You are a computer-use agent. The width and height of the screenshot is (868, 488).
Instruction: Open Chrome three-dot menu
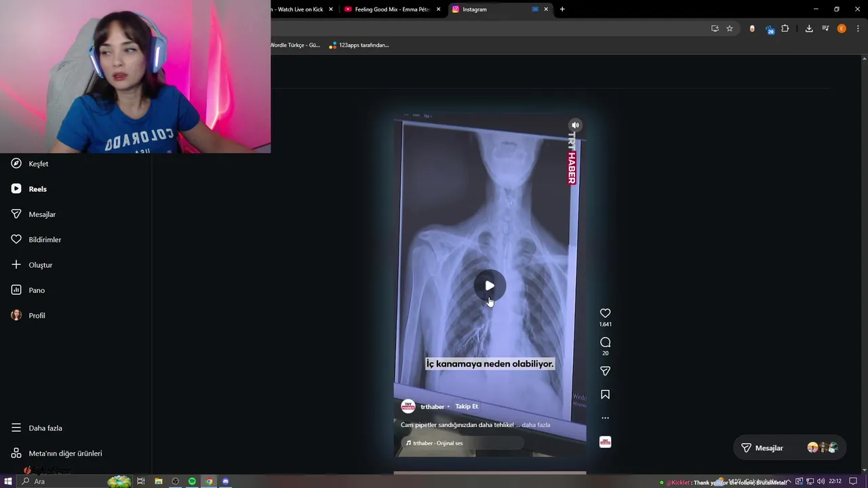click(859, 28)
